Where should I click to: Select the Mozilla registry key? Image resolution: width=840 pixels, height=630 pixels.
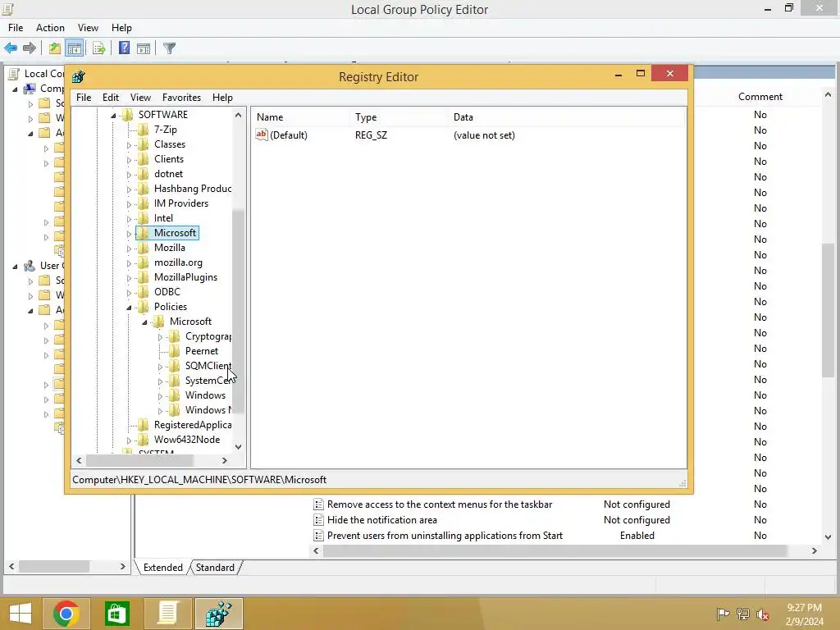coord(169,248)
